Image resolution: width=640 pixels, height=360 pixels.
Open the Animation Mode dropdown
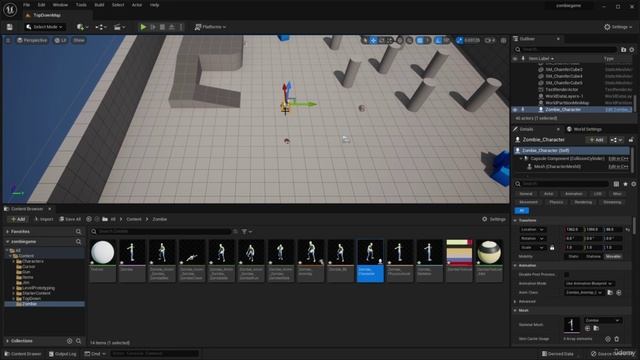[x=589, y=283]
